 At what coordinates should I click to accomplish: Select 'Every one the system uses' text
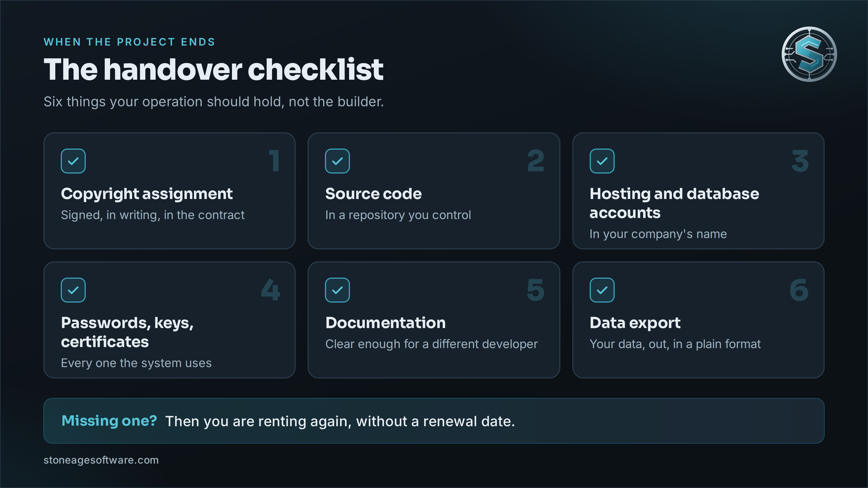pyautogui.click(x=136, y=363)
